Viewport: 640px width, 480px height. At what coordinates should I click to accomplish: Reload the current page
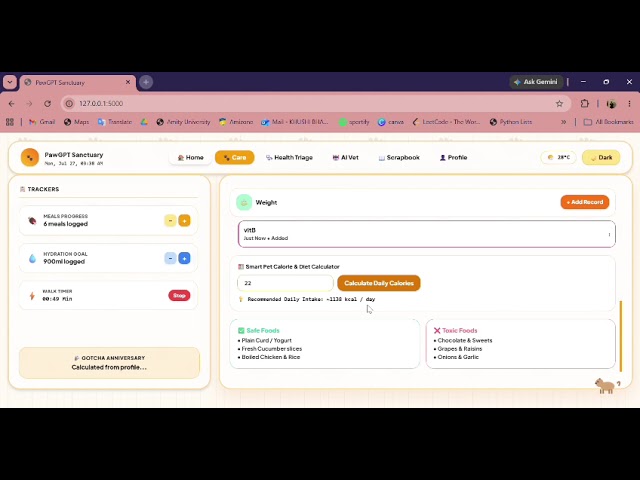tap(47, 104)
